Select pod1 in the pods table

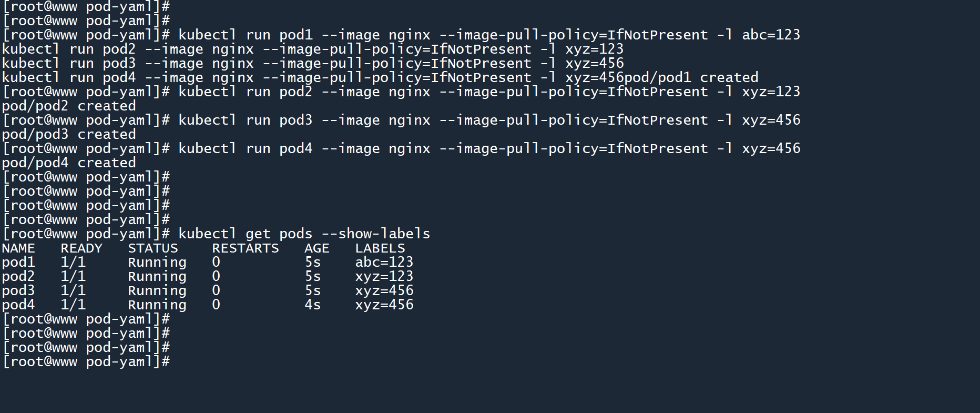[18, 263]
